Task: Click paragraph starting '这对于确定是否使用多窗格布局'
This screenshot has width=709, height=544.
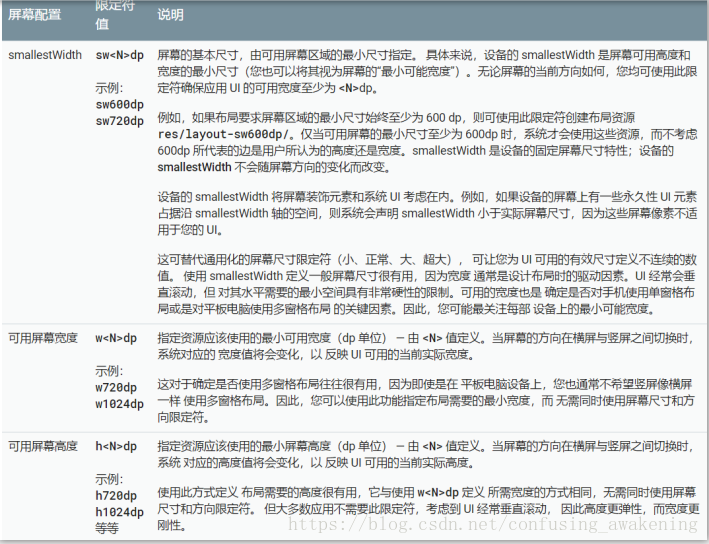Action: point(425,401)
